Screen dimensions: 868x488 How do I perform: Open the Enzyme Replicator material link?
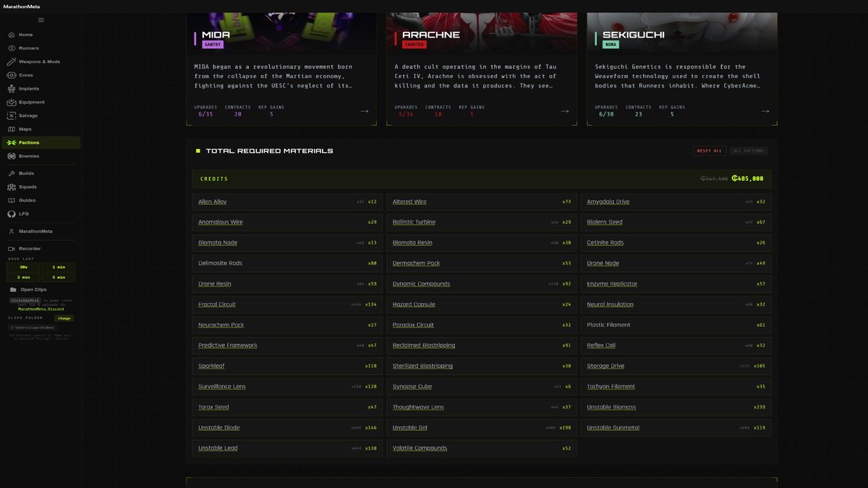tap(612, 284)
